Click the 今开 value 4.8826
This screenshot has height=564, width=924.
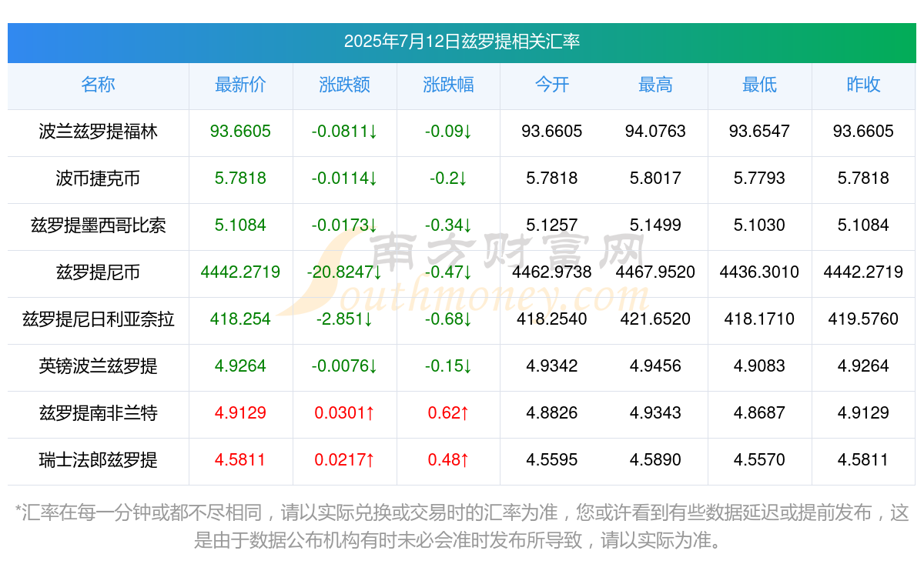click(x=552, y=413)
